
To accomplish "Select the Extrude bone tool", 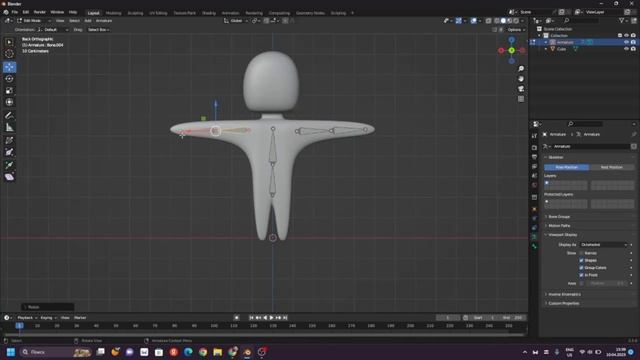I will pos(9,165).
